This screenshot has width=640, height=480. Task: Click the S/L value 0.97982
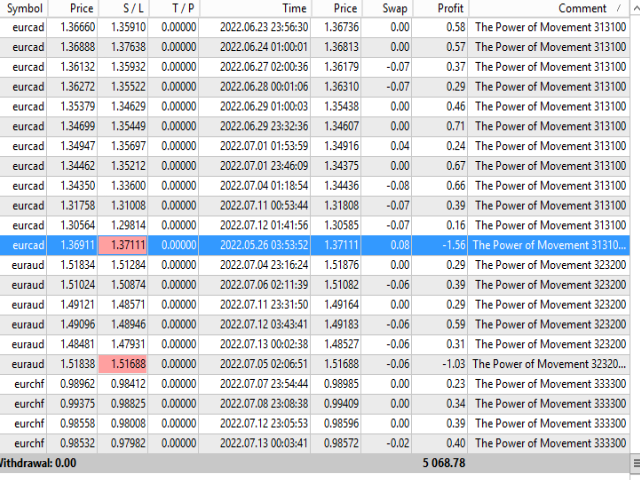click(x=128, y=443)
